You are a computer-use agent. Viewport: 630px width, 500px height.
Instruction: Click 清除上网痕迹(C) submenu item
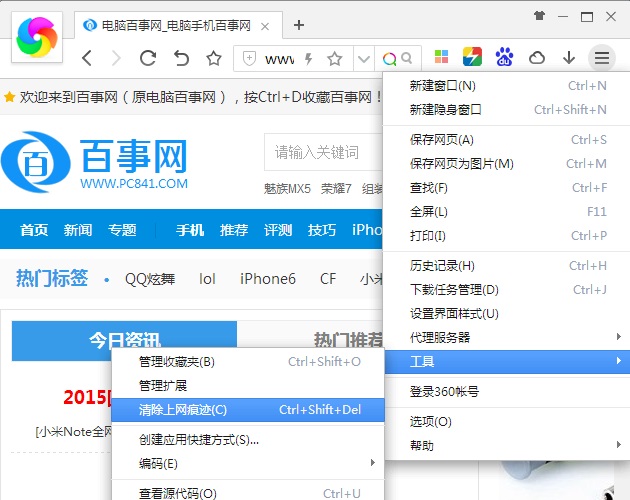248,410
